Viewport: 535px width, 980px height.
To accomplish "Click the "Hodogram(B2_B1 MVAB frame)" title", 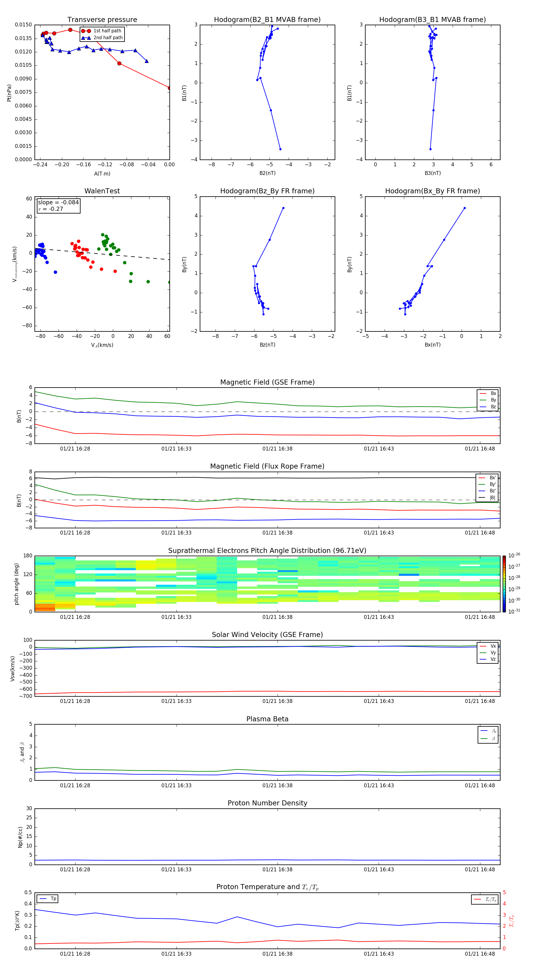I will click(x=267, y=19).
